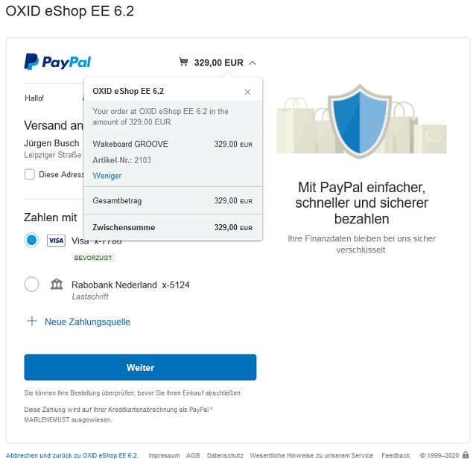Click the shopping cart icon
The image size is (476, 464).
coord(183,62)
